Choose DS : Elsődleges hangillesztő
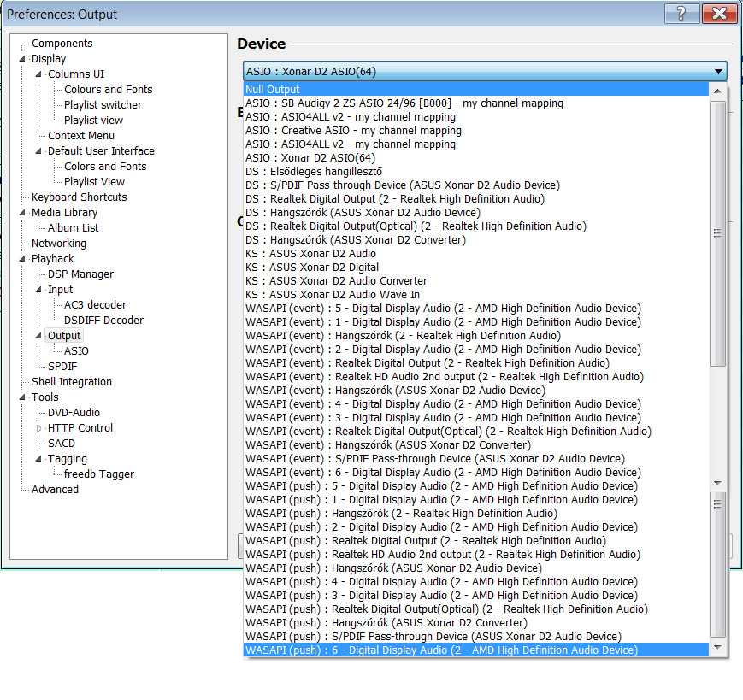This screenshot has width=743, height=700. point(476,172)
